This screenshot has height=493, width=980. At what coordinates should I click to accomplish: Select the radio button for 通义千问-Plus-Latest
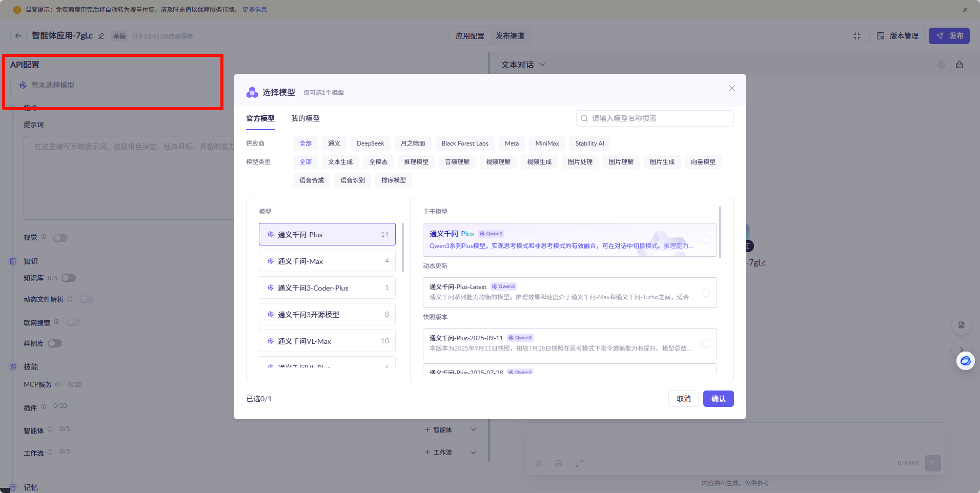[706, 293]
